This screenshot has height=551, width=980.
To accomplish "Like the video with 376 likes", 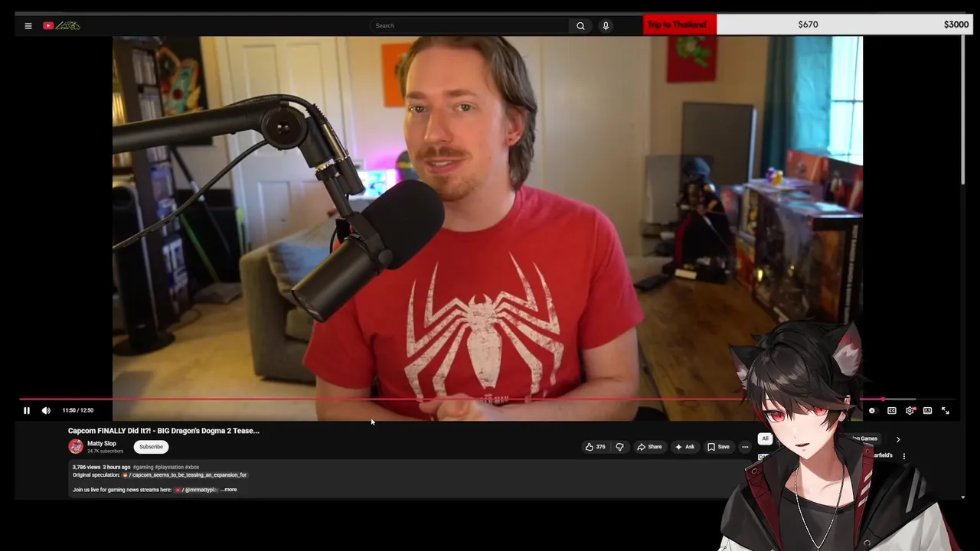I will [595, 447].
